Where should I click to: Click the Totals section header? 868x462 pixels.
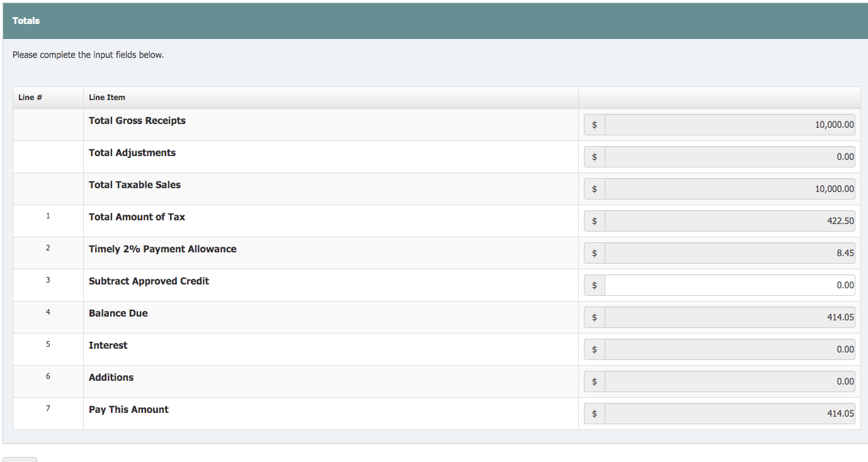434,21
